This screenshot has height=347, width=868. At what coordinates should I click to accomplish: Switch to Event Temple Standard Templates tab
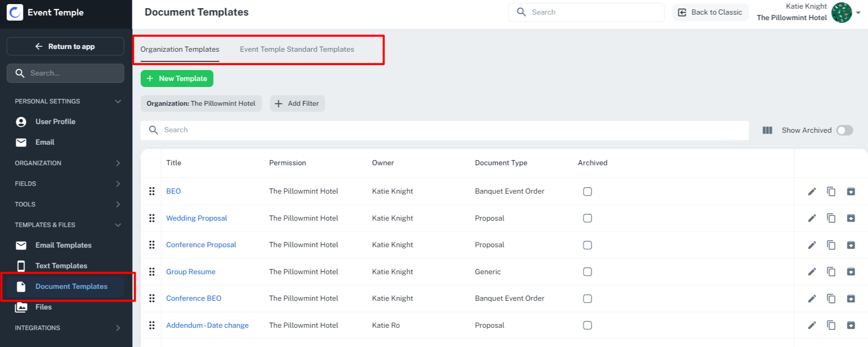297,49
